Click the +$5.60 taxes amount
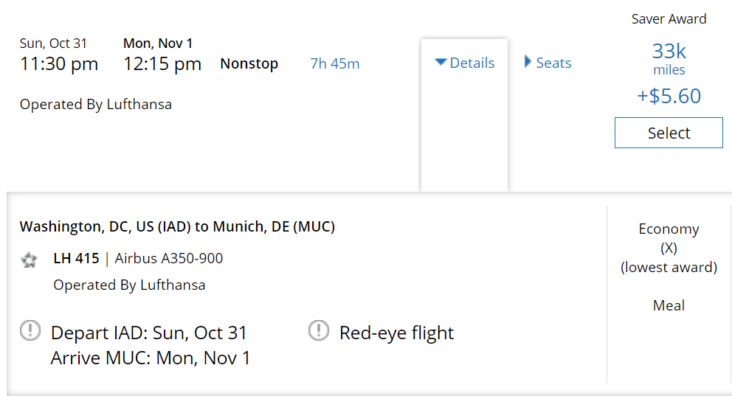Screen dimensions: 732x396 [x=669, y=96]
